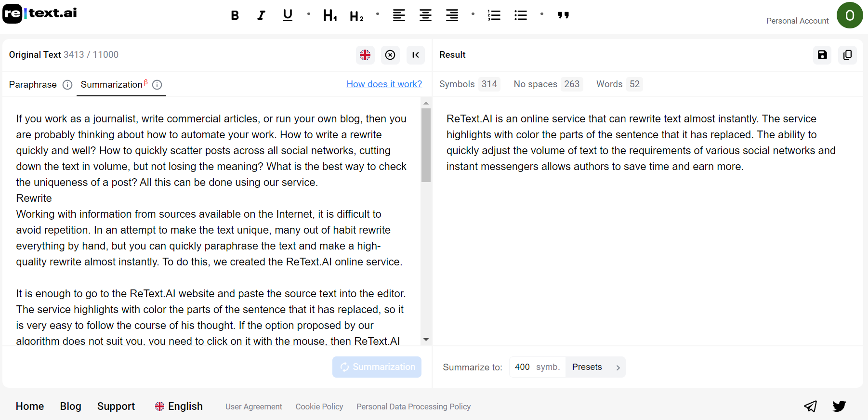This screenshot has width=868, height=420.
Task: Apply italic formatting
Action: click(x=261, y=15)
